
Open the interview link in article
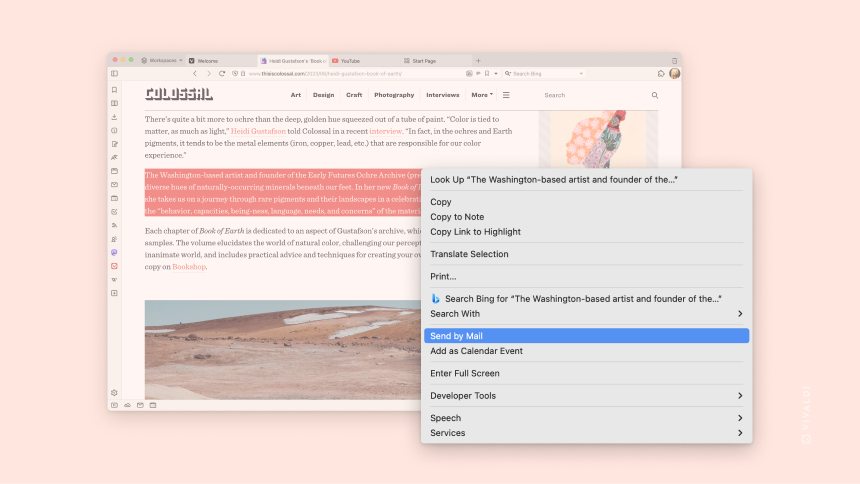(x=386, y=131)
